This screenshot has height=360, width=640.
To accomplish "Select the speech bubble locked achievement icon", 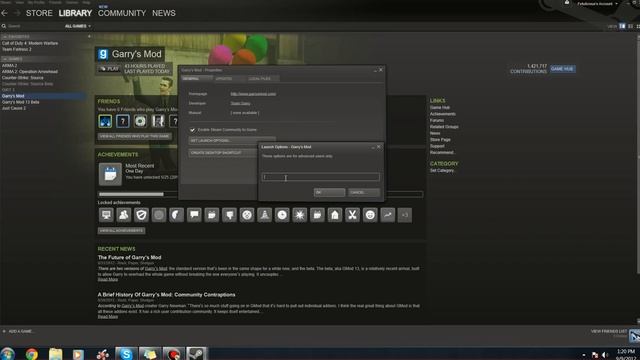I will [194, 215].
